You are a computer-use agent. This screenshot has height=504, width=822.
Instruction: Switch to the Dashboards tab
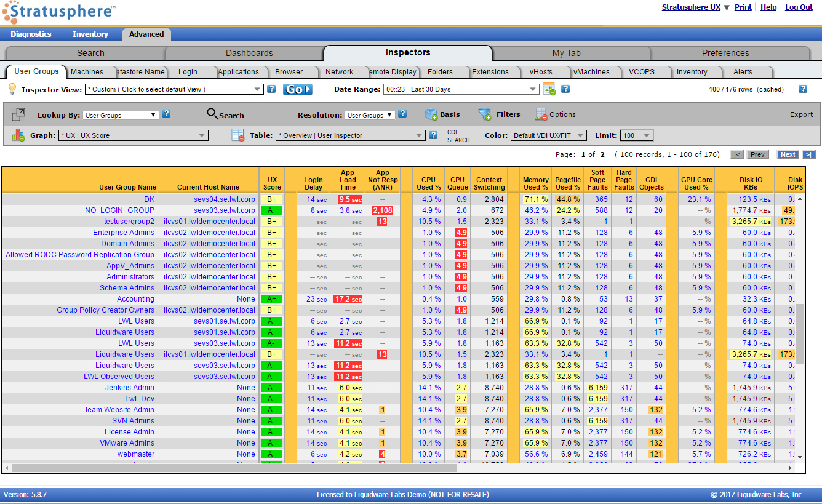[249, 53]
